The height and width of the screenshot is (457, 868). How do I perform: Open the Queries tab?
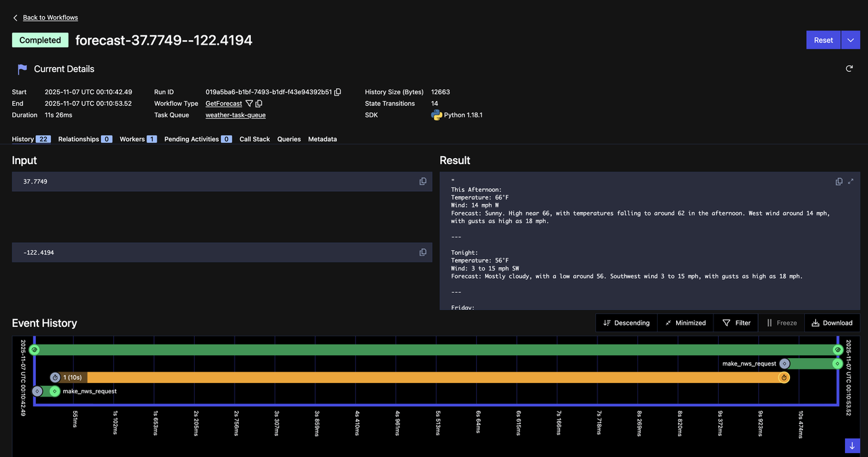[x=289, y=139]
